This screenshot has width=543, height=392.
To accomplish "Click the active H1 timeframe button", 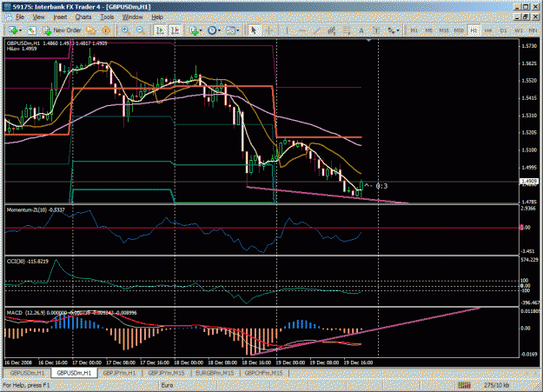I will click(473, 30).
